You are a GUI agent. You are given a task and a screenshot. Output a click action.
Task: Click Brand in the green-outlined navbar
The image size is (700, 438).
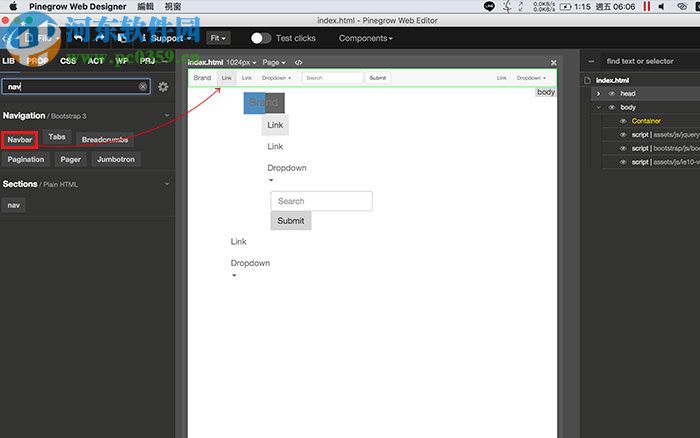(202, 78)
